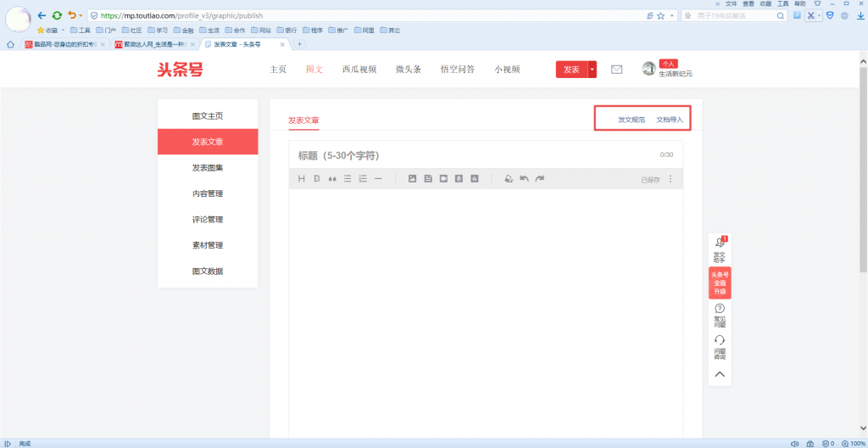The height and width of the screenshot is (448, 868).
Task: Click the 发文规范 guidelines link
Action: point(632,120)
